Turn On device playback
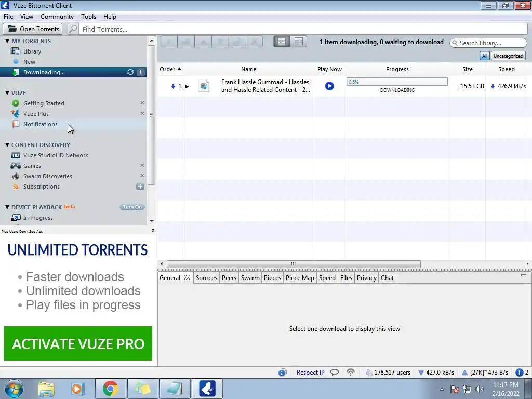 [132, 207]
